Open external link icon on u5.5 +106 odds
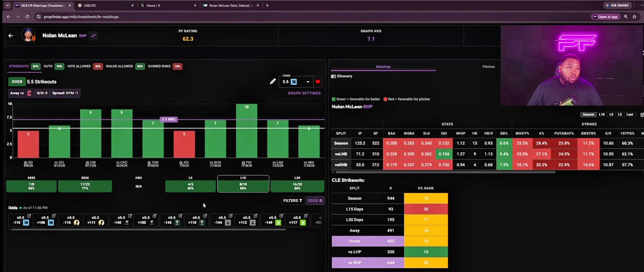Image resolution: width=644 pixels, height=272 pixels. pos(54,216)
